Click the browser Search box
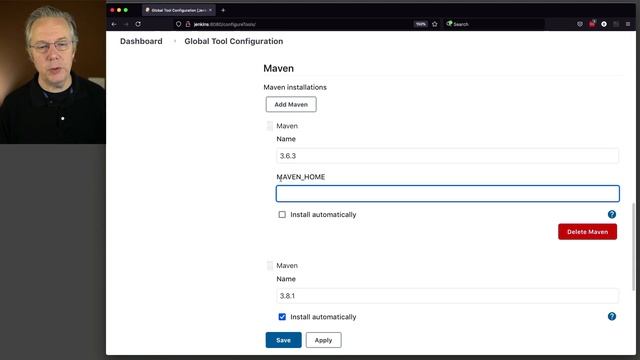Screen dimensions: 640x360 click(x=494, y=24)
